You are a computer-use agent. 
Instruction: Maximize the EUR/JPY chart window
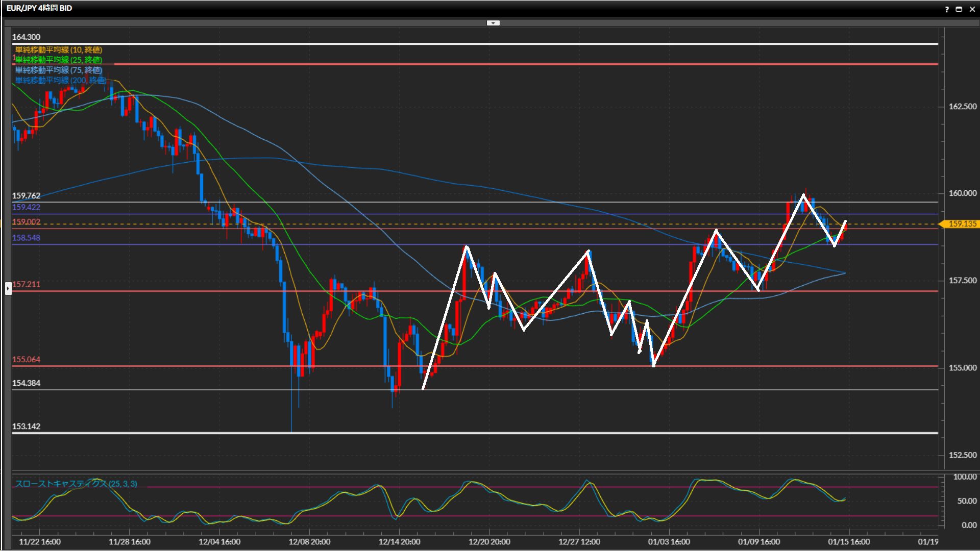point(959,9)
